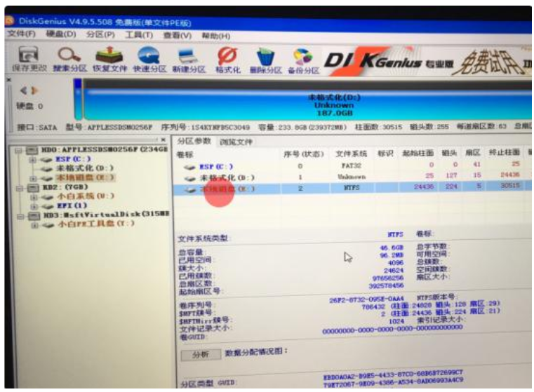This screenshot has width=534, height=392.
Task: Select the ESP (C:) row in partition table
Action: pos(352,166)
